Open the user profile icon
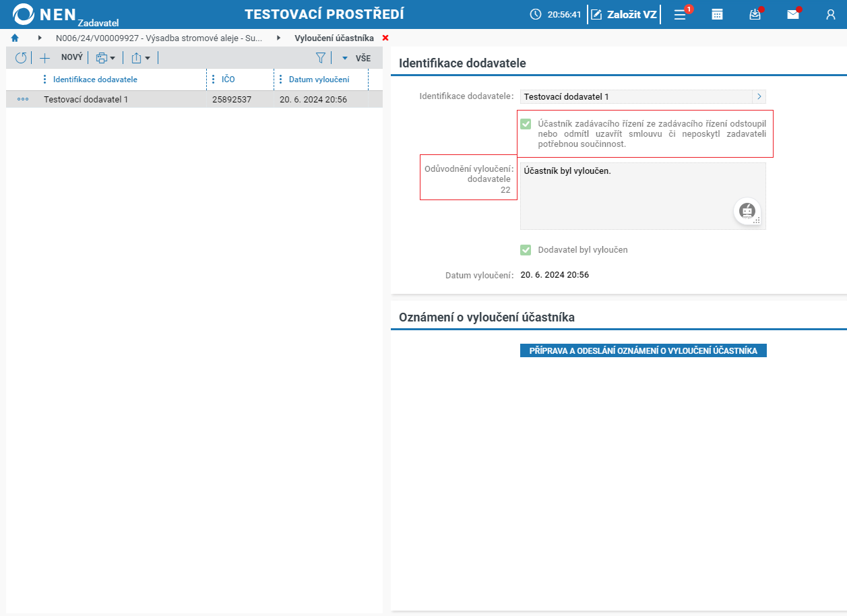The image size is (847, 616). (x=830, y=14)
